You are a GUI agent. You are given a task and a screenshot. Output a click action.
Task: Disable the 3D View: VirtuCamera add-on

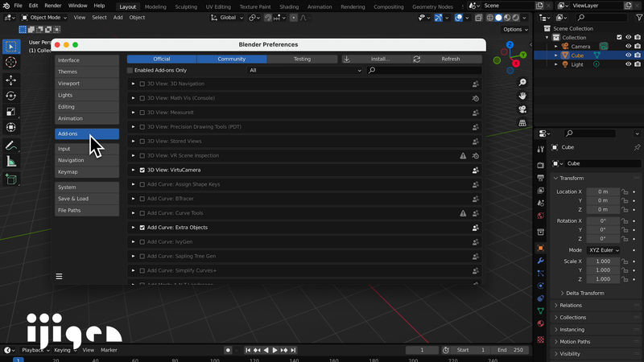142,170
